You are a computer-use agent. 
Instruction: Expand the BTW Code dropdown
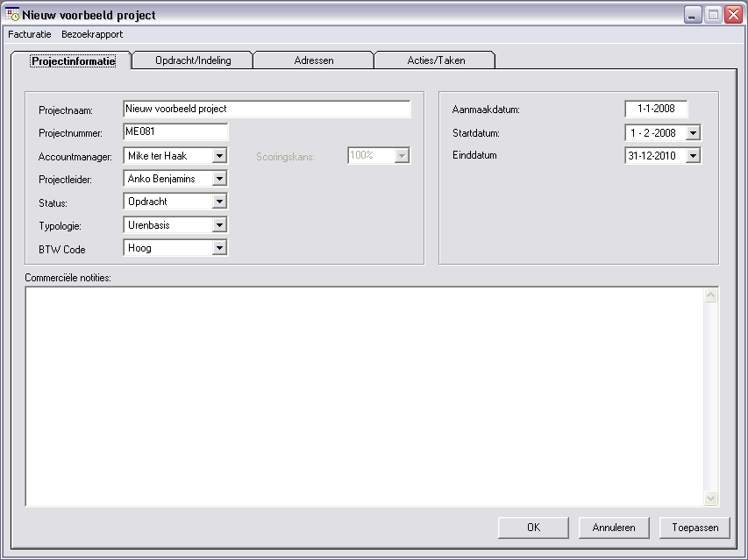[x=219, y=248]
